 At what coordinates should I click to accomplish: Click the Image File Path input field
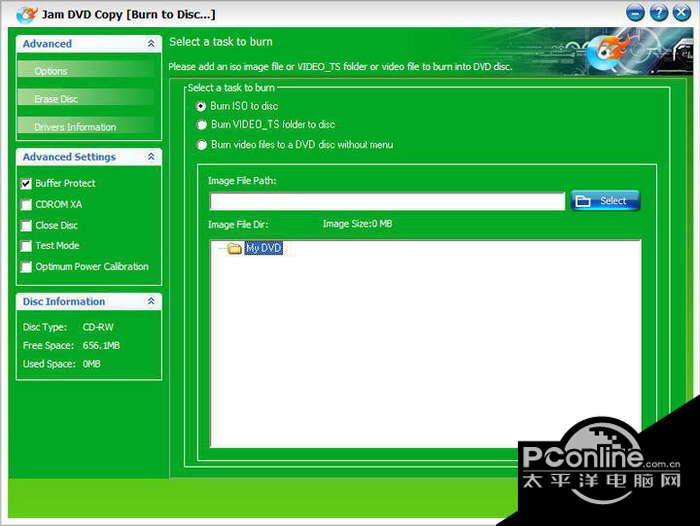click(387, 201)
